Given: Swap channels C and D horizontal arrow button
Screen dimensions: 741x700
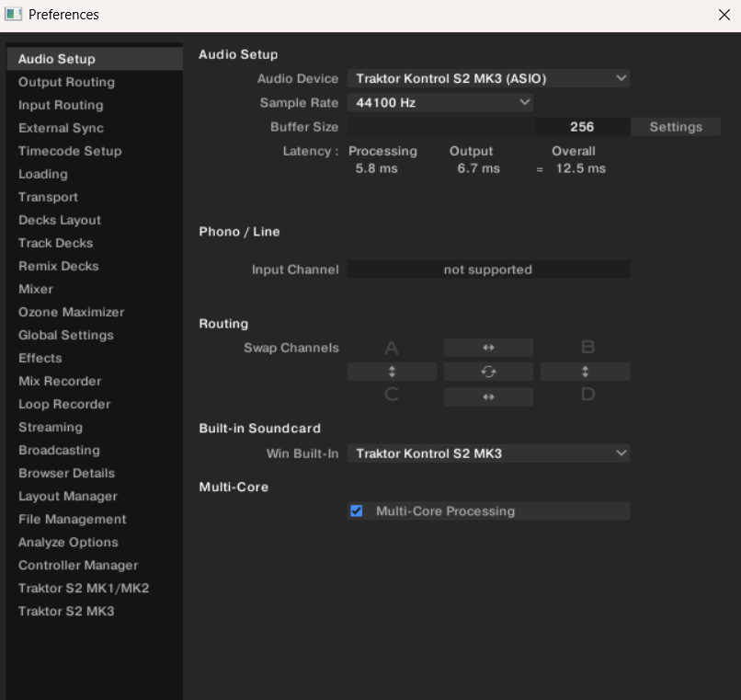Looking at the screenshot, I should pyautogui.click(x=488, y=396).
